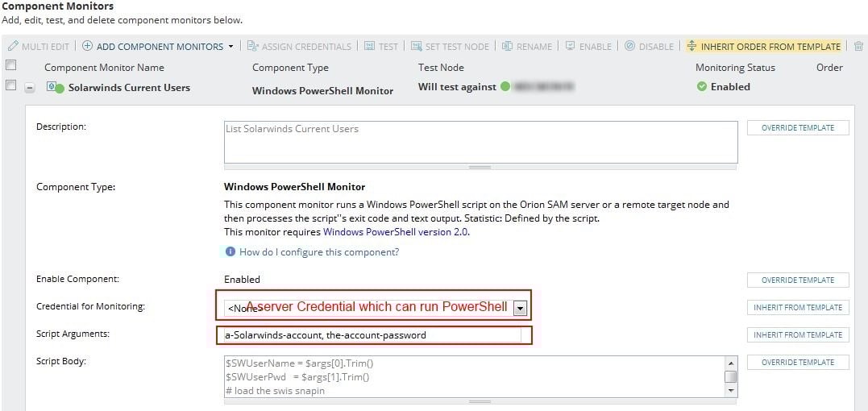This screenshot has width=868, height=411.
Task: Click the Disable toolbar button
Action: pos(649,47)
